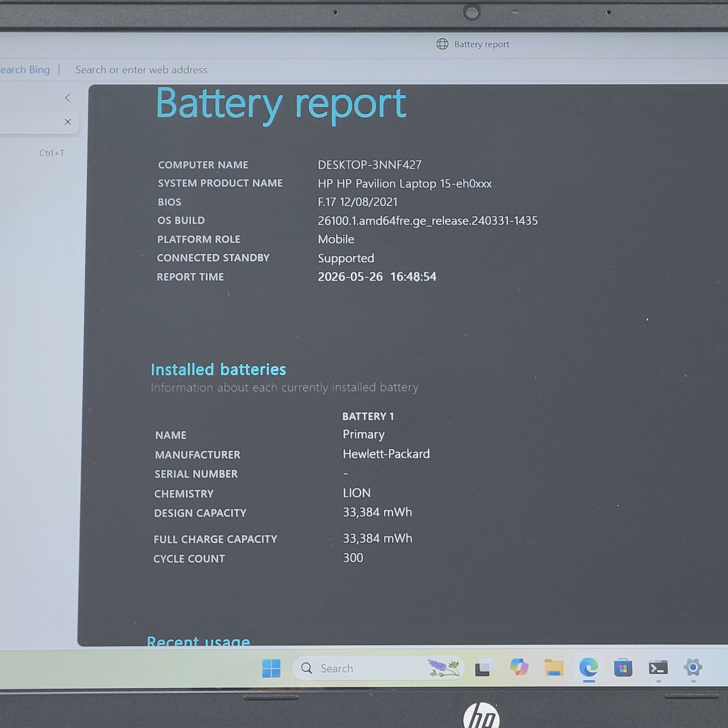Viewport: 728px width, 728px height.
Task: Open File Explorer from the taskbar
Action: point(554,668)
